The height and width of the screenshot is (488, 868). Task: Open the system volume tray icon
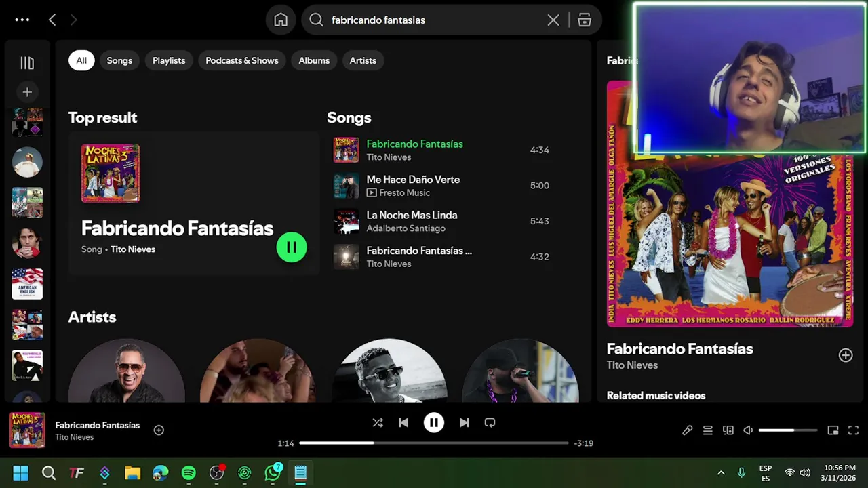pyautogui.click(x=805, y=472)
